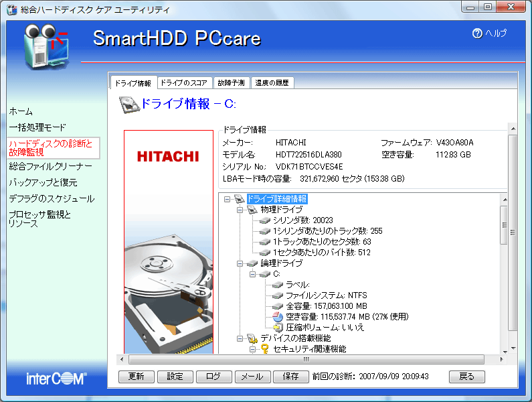
Task: Click the application icon in the title bar
Action: pos(12,9)
